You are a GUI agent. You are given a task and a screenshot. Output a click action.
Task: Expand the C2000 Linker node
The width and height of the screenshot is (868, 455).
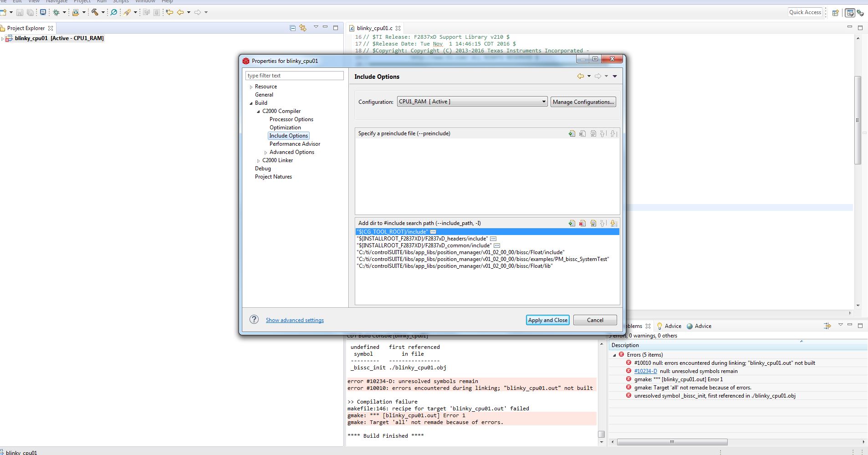(x=258, y=160)
